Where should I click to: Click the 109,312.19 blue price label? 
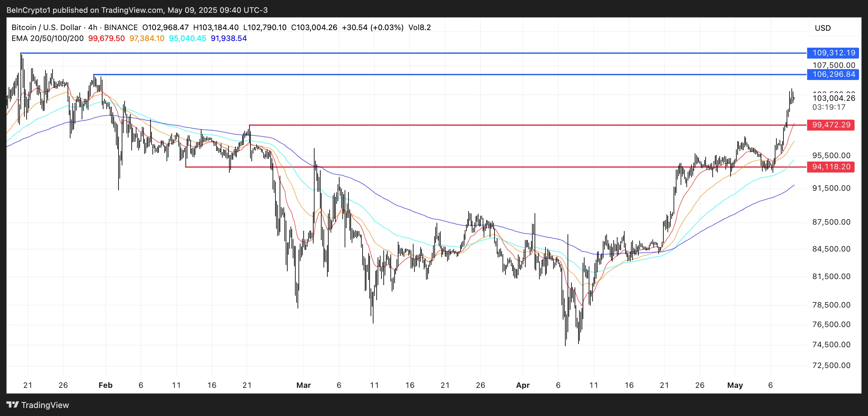click(x=833, y=53)
